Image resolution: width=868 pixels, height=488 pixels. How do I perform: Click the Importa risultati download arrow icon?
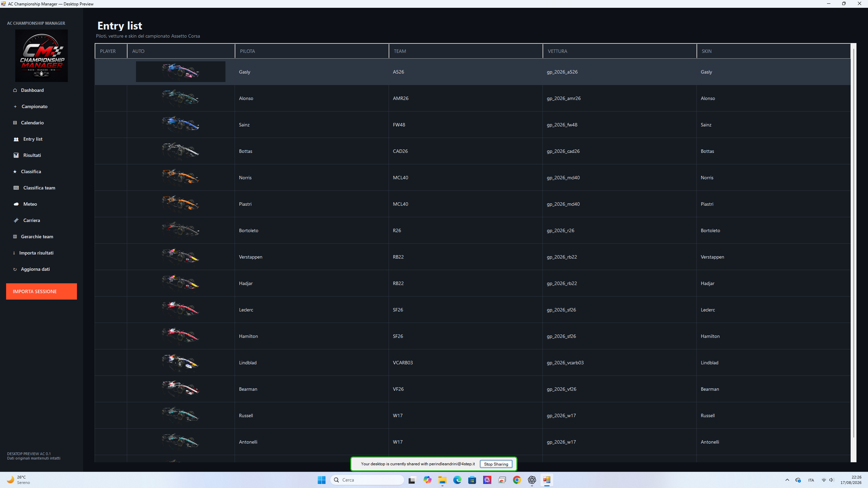pos(14,253)
